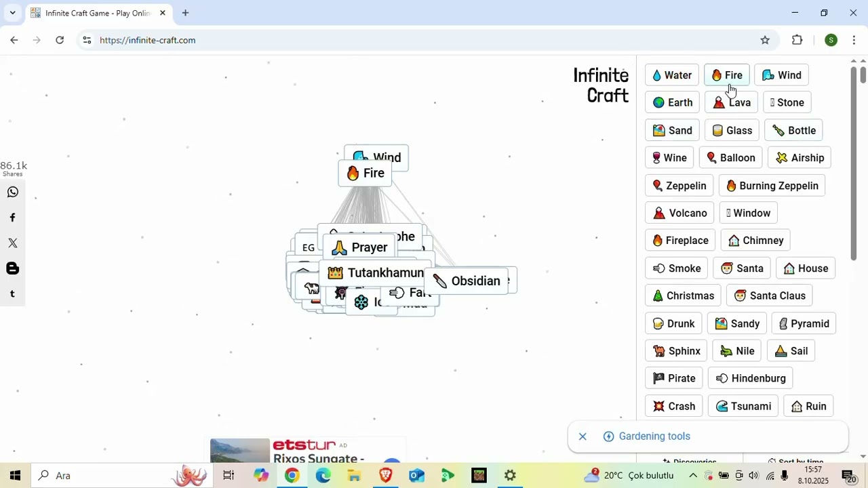
Task: Click the Sail element's sailboat icon
Action: [781, 351]
